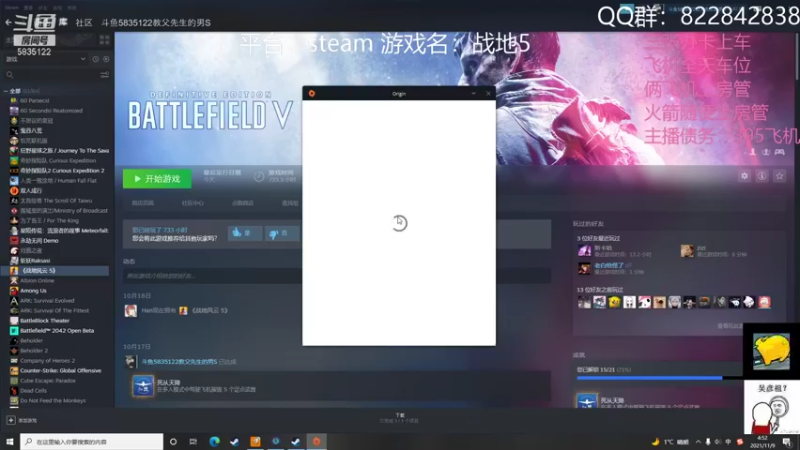
Task: Select Counter-Strike: Global Offensive entry
Action: coord(59,370)
